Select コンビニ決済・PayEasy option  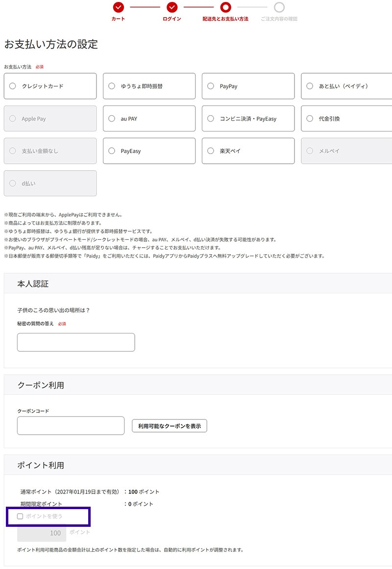248,119
